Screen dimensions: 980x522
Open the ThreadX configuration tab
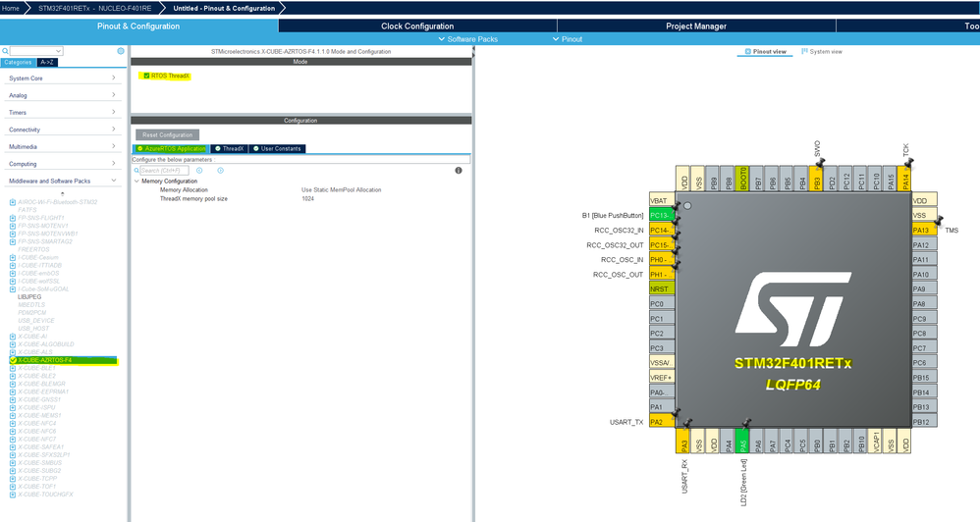click(230, 148)
